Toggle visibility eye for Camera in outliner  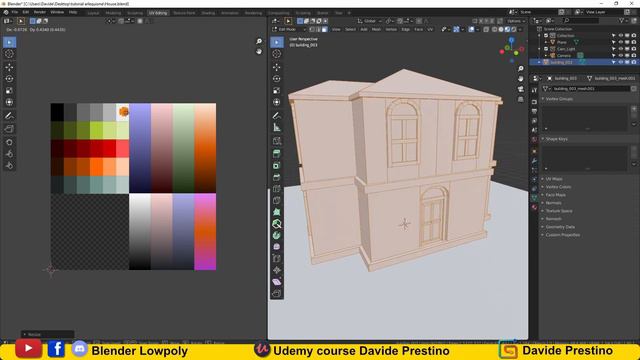(620, 56)
